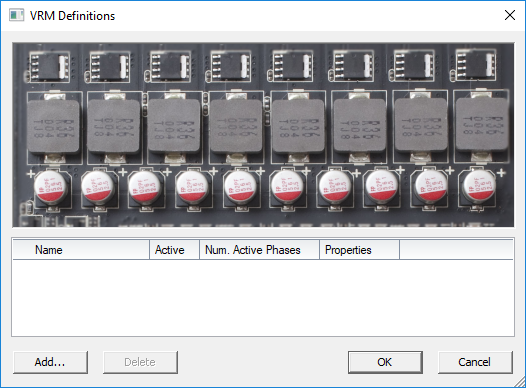Confirm with the OK button
526x388 pixels.
(385, 362)
